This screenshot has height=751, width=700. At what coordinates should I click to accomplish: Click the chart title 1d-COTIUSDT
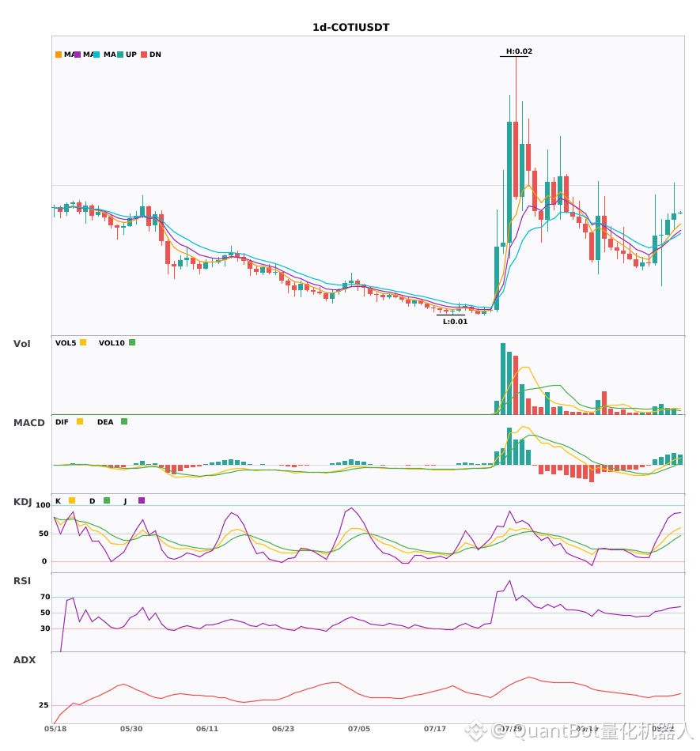[350, 28]
